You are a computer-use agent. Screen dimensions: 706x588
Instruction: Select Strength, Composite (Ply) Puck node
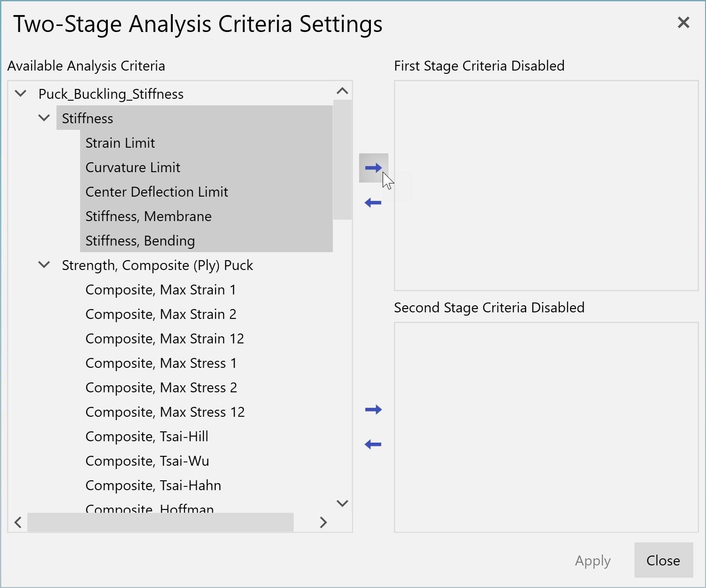tap(158, 265)
